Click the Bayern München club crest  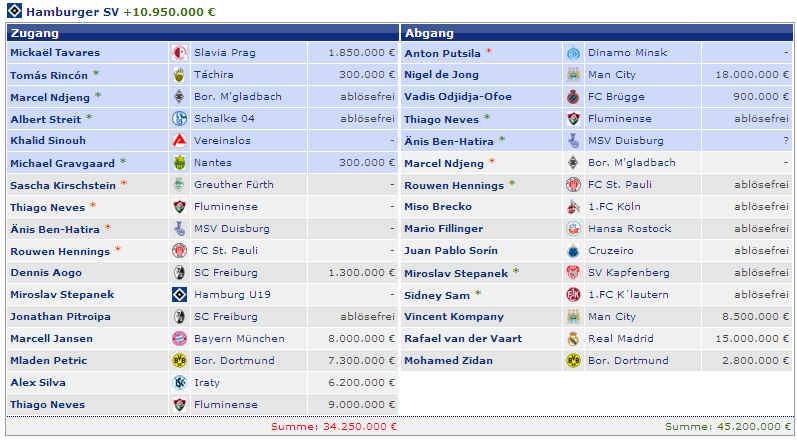point(180,339)
